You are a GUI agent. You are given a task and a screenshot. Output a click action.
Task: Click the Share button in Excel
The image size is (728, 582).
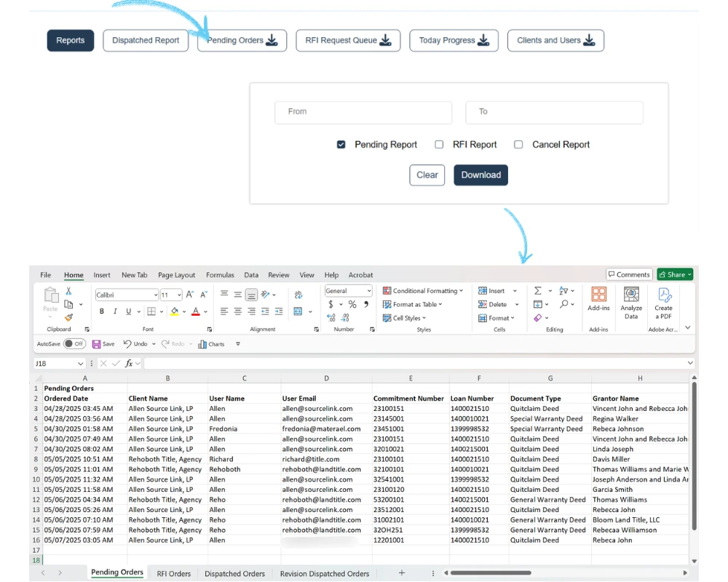click(675, 274)
